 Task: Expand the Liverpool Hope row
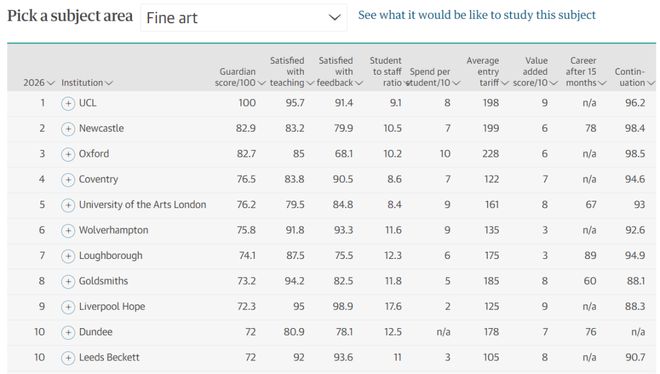point(68,307)
